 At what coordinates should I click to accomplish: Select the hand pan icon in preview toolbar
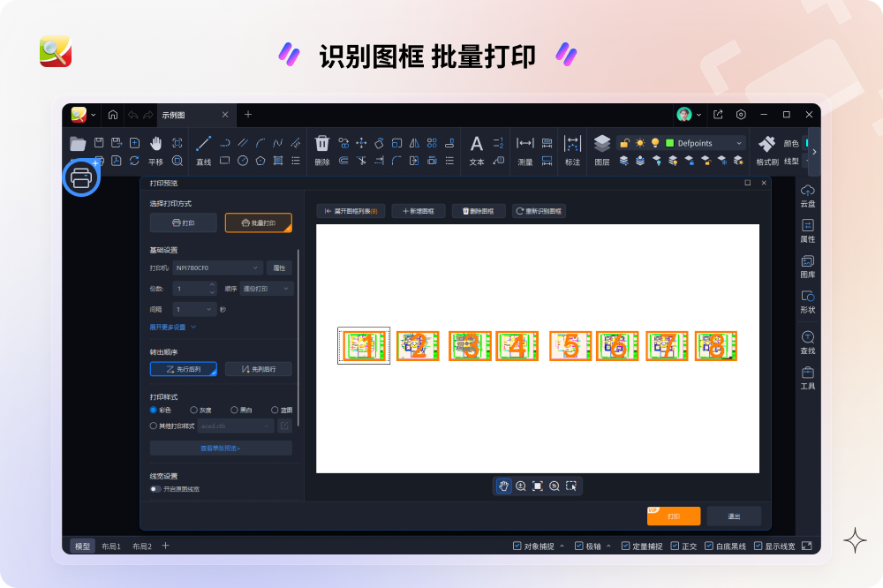tap(502, 486)
